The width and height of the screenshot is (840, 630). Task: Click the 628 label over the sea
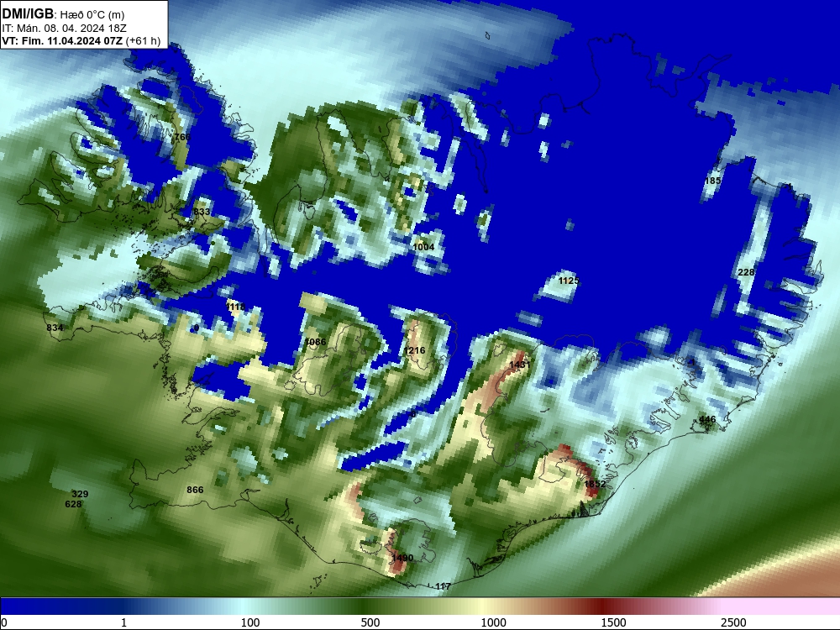coord(73,504)
